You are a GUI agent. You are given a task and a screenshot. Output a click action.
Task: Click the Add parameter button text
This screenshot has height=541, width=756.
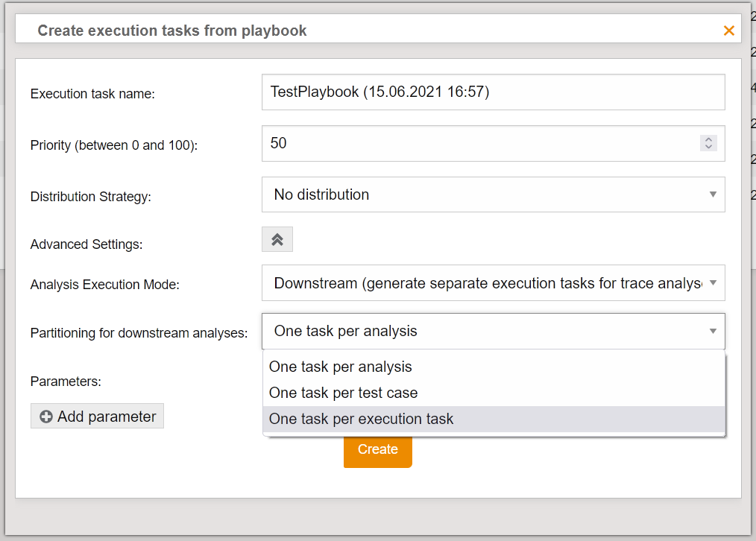pyautogui.click(x=107, y=417)
